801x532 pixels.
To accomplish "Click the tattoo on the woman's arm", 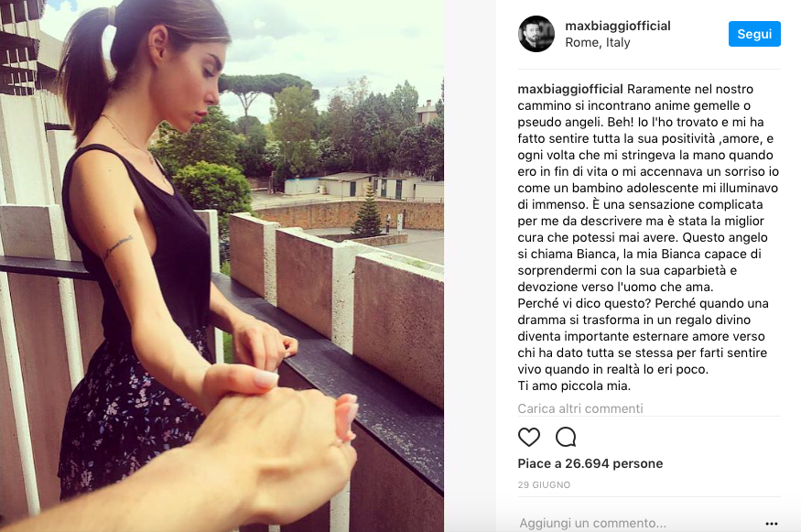I will pyautogui.click(x=118, y=247).
